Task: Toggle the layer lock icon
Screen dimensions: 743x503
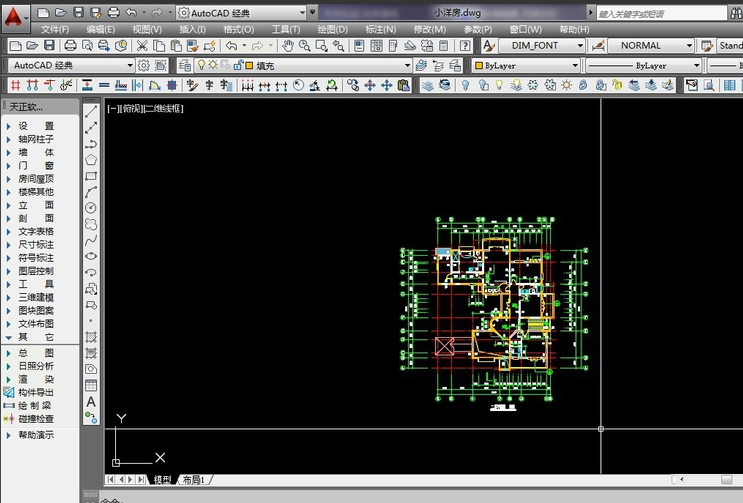Action: click(238, 65)
